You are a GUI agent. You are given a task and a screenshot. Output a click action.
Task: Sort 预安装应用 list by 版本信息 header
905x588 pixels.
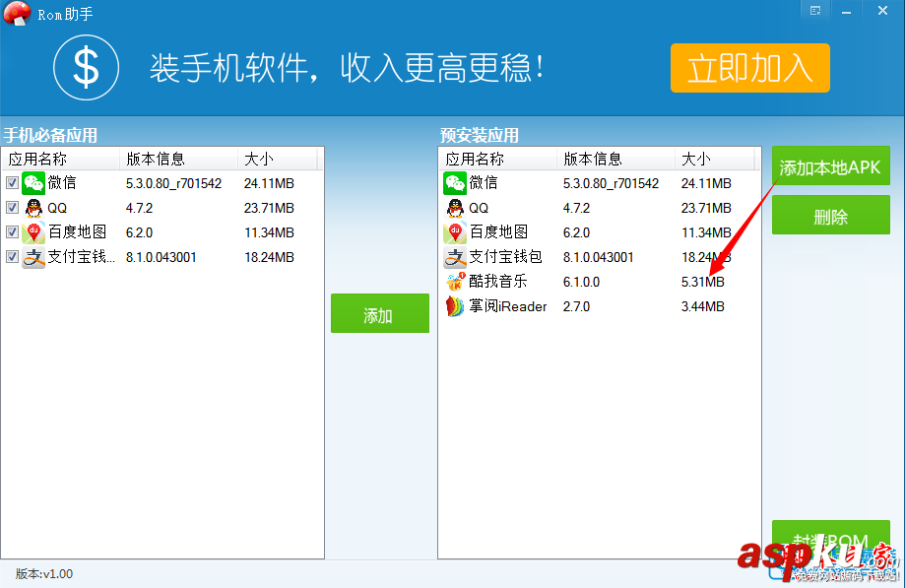pyautogui.click(x=615, y=159)
